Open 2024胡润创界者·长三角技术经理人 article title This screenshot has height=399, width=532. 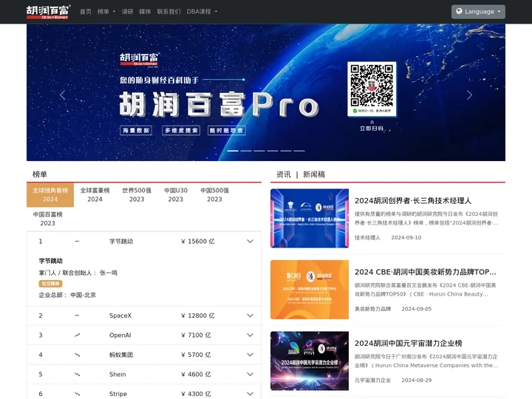coord(413,201)
